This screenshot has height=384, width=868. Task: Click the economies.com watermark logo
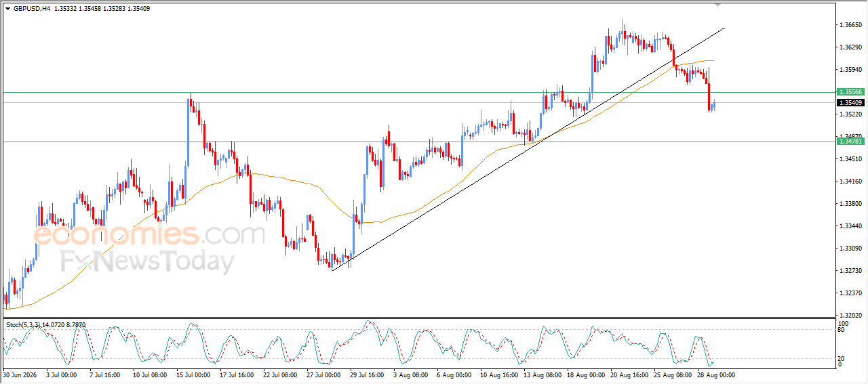[149, 236]
